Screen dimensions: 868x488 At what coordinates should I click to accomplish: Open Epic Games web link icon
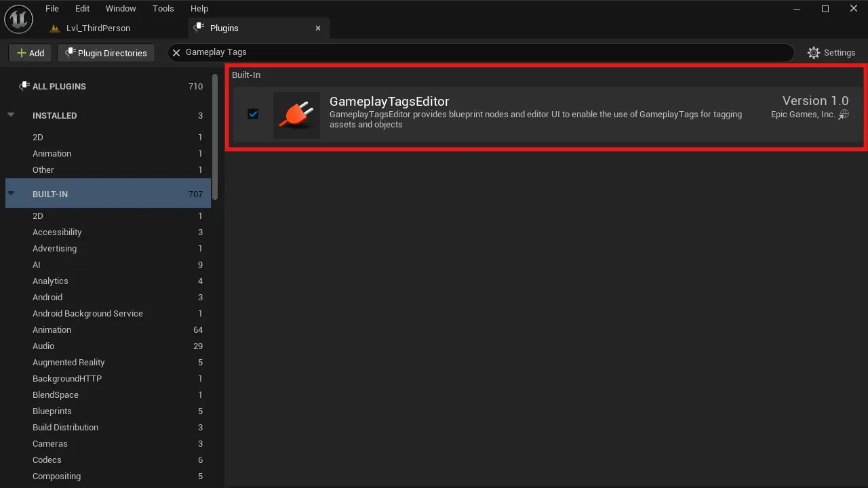[x=844, y=115]
